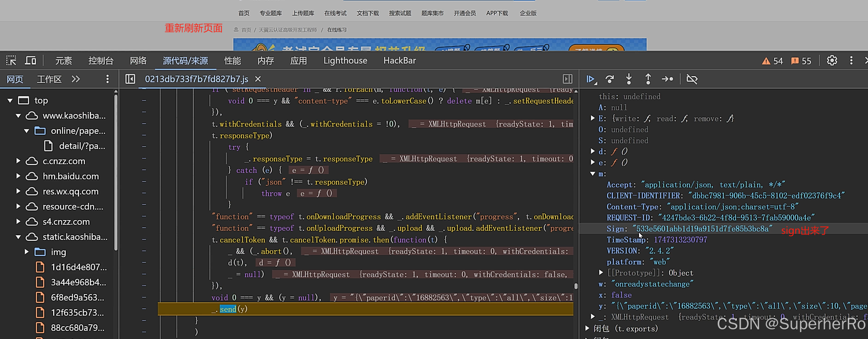Click the issues count 55 indicator
The height and width of the screenshot is (339, 868).
801,61
